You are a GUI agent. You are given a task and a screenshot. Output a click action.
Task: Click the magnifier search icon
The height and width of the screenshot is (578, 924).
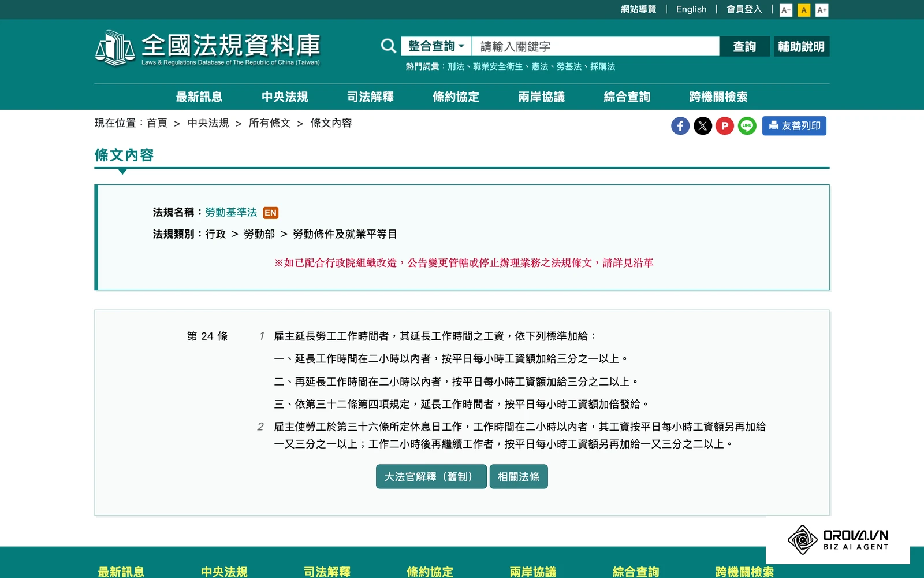(x=388, y=46)
